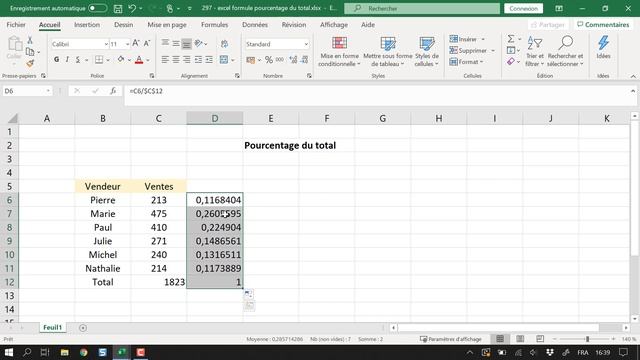Click the text orientation icon
The width and height of the screenshot is (640, 360).
click(x=199, y=43)
